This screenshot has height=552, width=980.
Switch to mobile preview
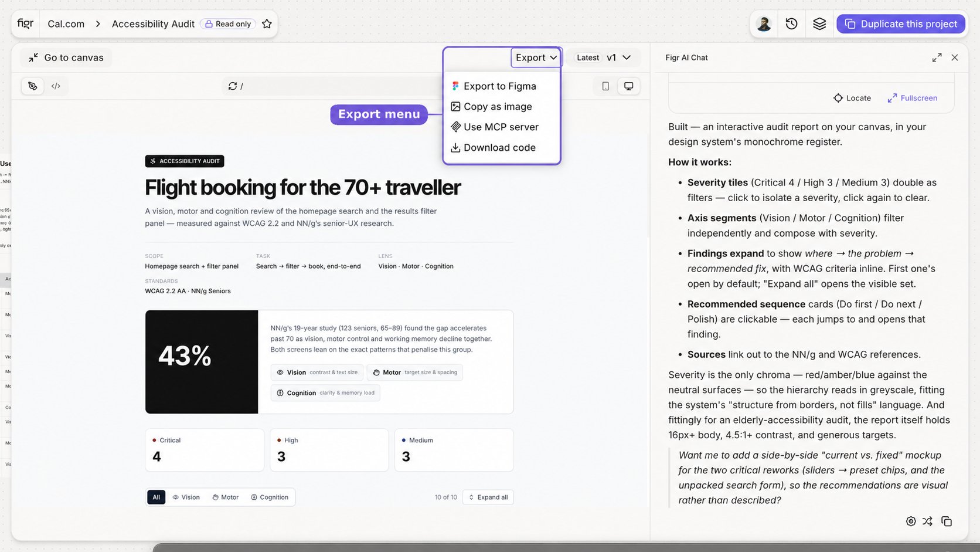[605, 86]
